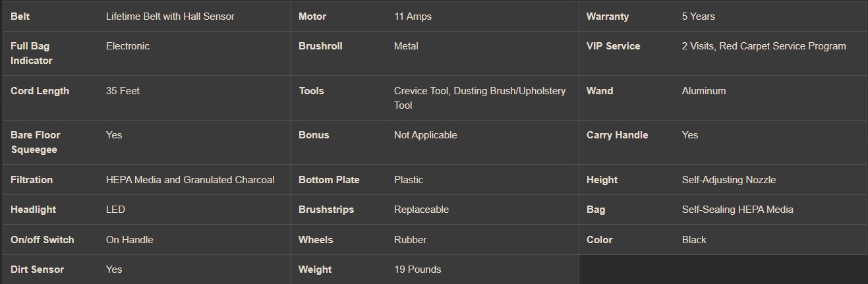Click the Bare Floor Squeegee label
868x284 pixels.
pyautogui.click(x=35, y=142)
